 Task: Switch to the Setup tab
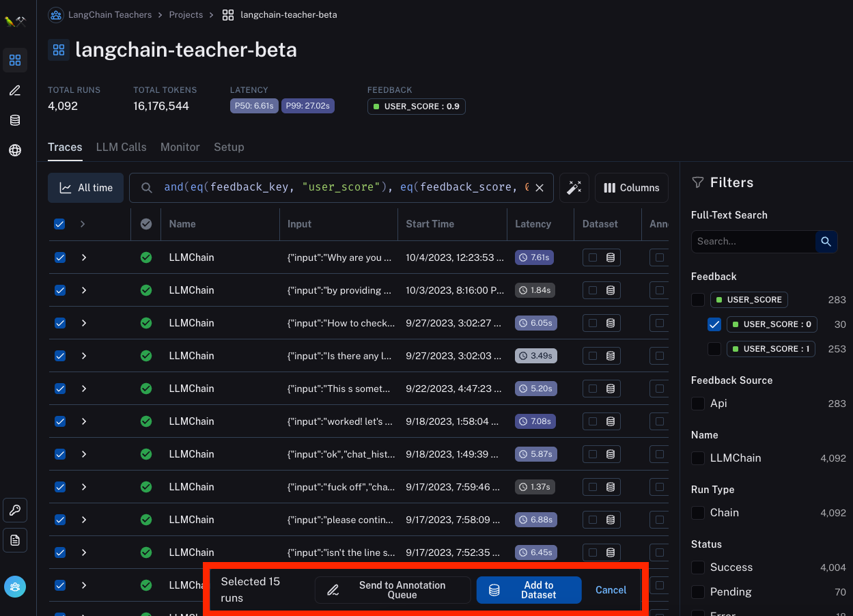click(229, 147)
